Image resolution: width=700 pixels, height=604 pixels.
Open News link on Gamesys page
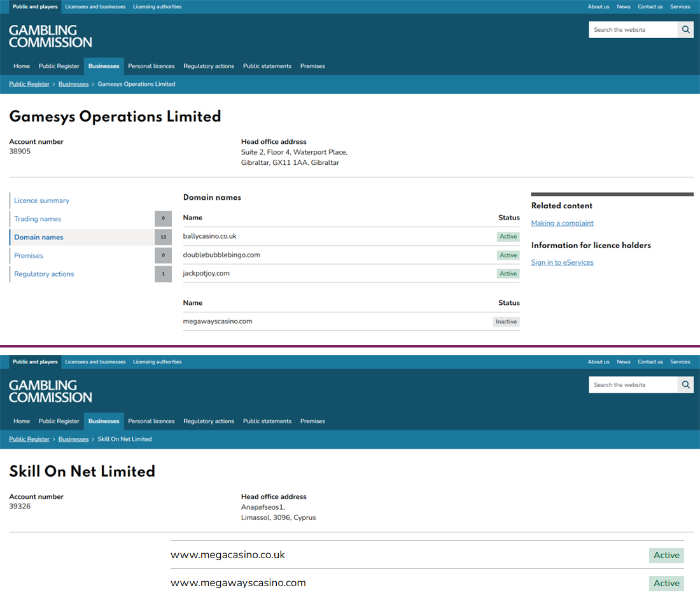[623, 7]
